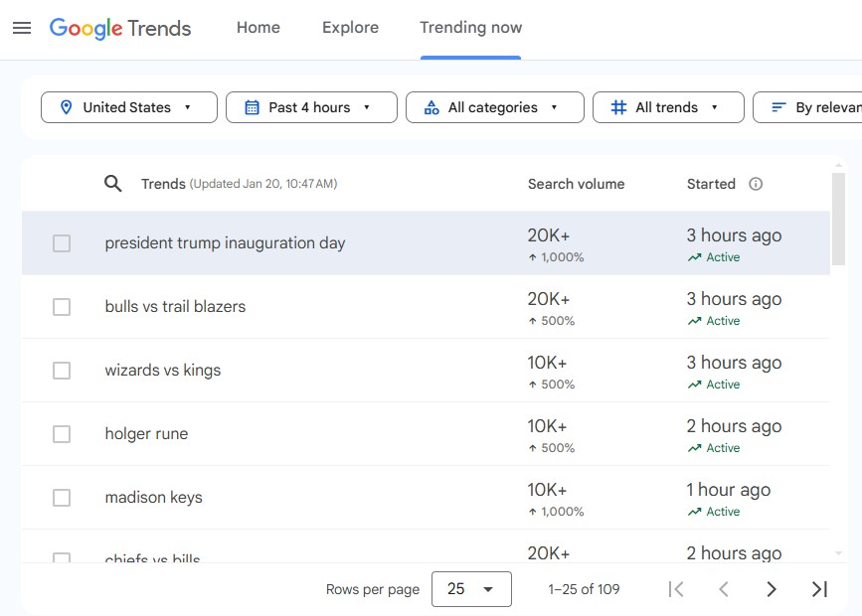862x616 pixels.
Task: Go to the first page of results
Action: (676, 589)
